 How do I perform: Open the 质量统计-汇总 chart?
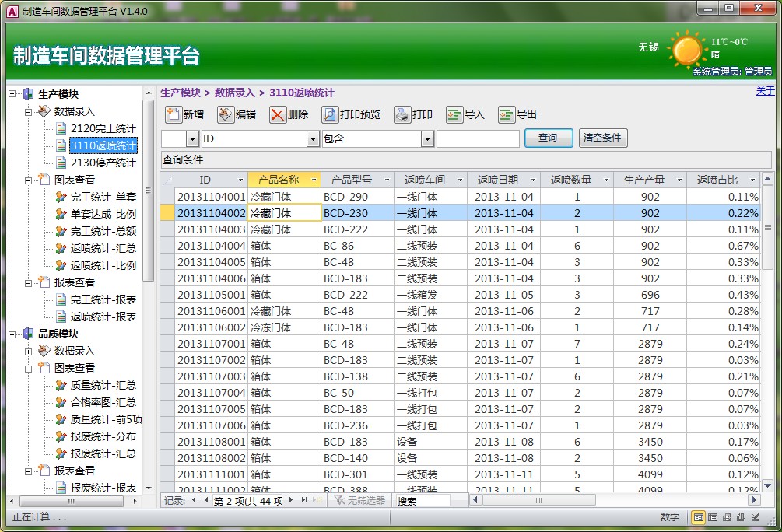103,386
